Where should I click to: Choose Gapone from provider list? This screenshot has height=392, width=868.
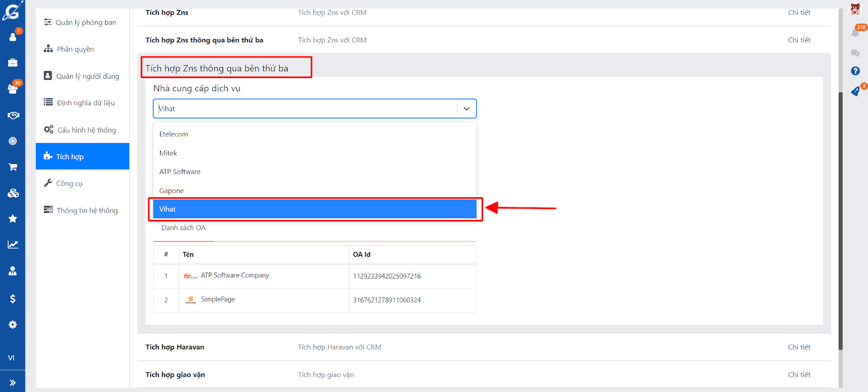coord(315,191)
